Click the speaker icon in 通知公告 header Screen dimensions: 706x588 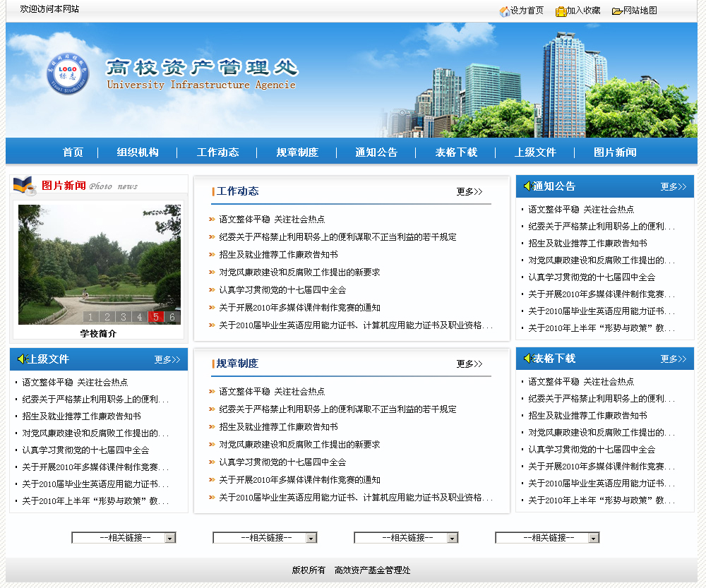pos(527,186)
